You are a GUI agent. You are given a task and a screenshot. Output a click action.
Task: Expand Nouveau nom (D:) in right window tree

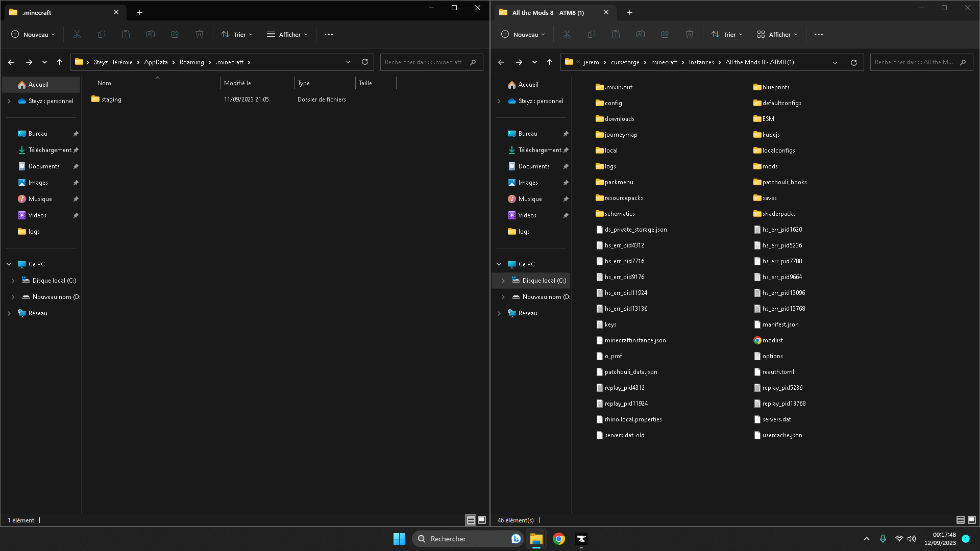503,297
